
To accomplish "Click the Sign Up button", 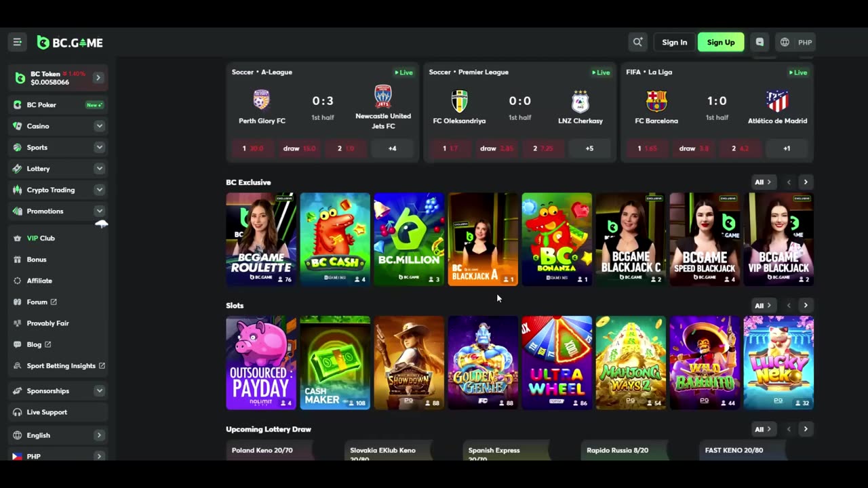I will [721, 42].
